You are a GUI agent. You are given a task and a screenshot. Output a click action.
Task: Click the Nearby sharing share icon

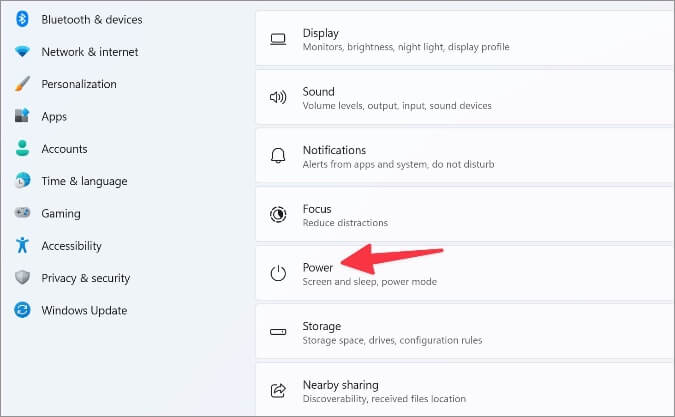278,390
